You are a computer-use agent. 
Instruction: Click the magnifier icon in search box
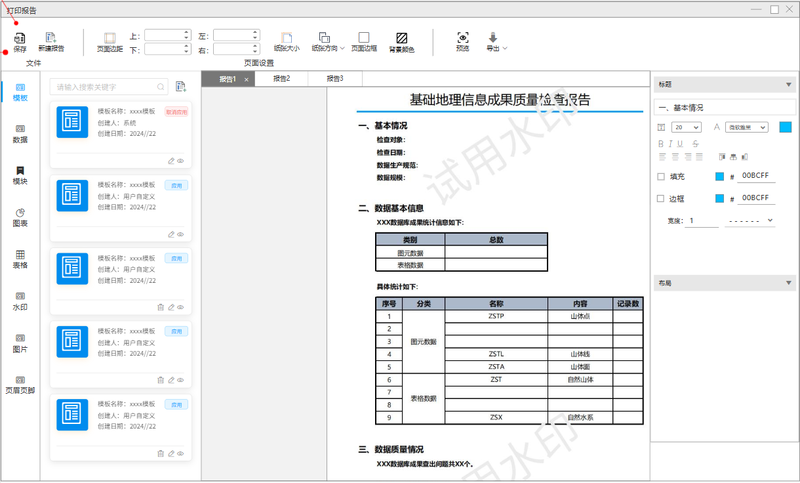coord(161,87)
